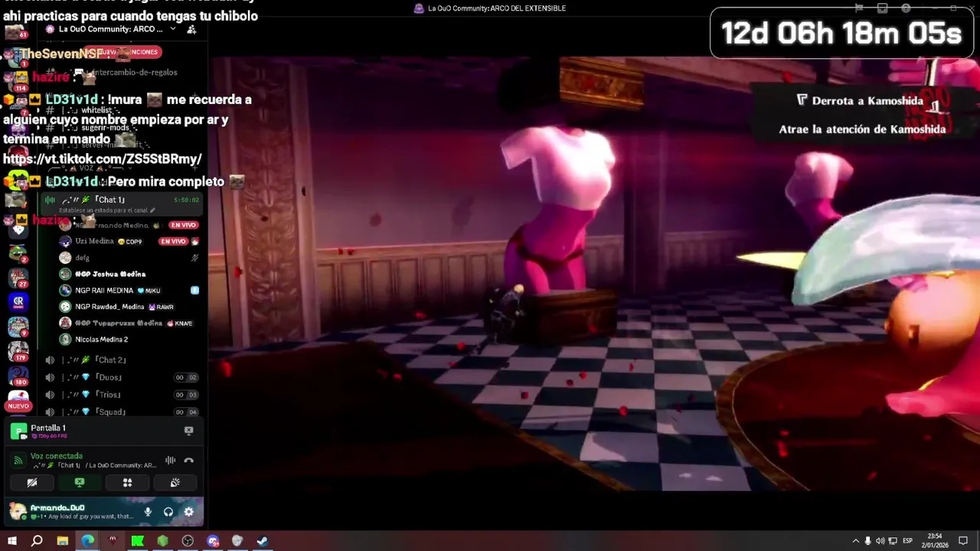This screenshot has width=980, height=551.
Task: Open taskbar search magnifier
Action: pyautogui.click(x=37, y=541)
